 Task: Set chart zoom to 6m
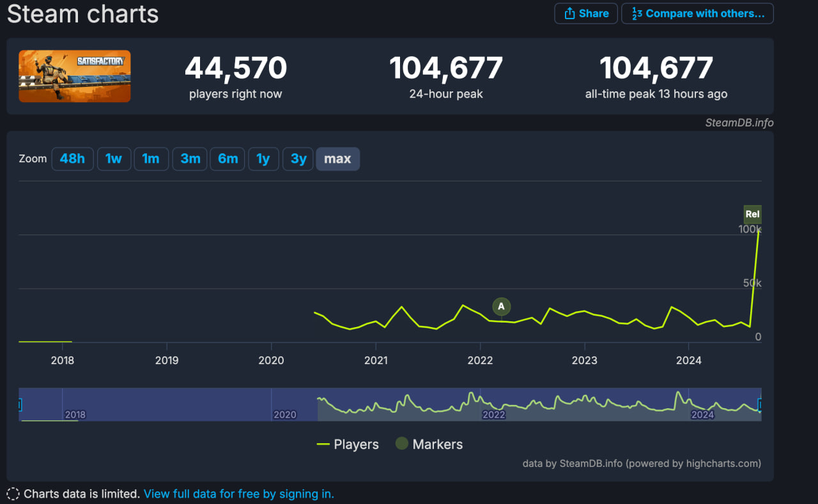228,159
